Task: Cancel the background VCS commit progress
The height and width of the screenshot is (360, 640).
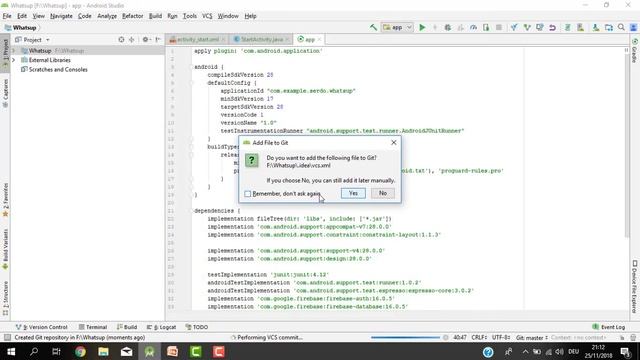Action: click(x=445, y=338)
